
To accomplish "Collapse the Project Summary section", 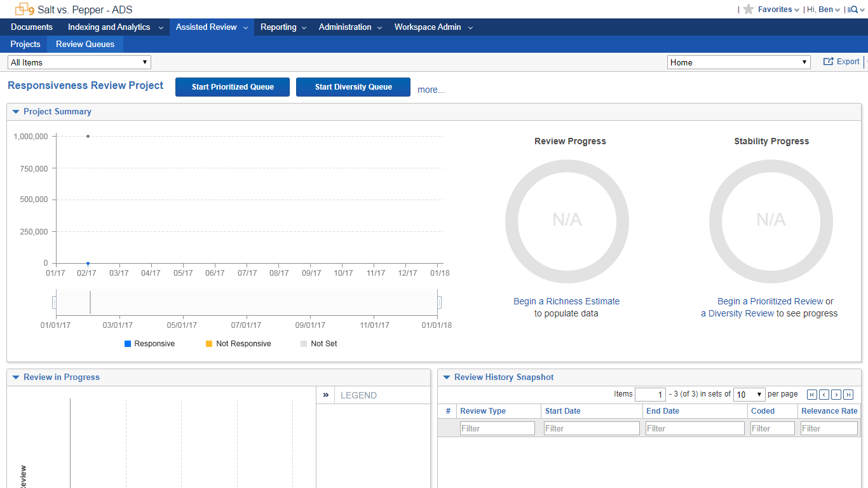I will pos(16,112).
